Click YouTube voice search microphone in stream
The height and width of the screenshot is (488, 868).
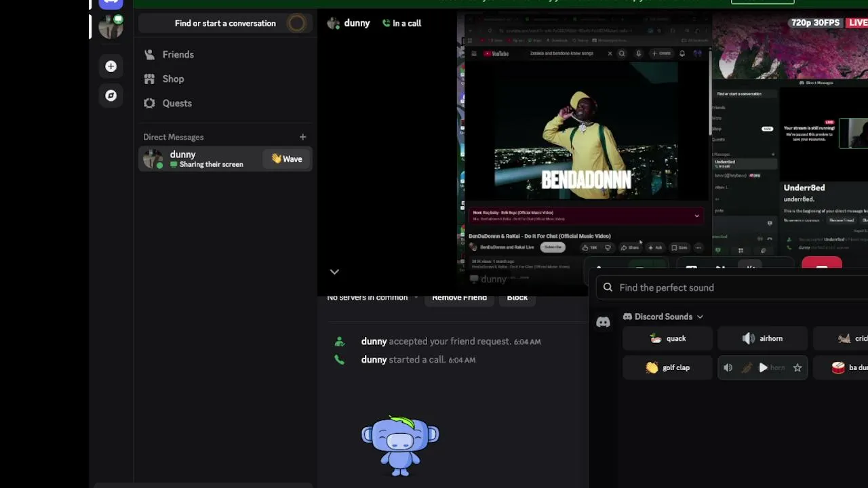638,54
